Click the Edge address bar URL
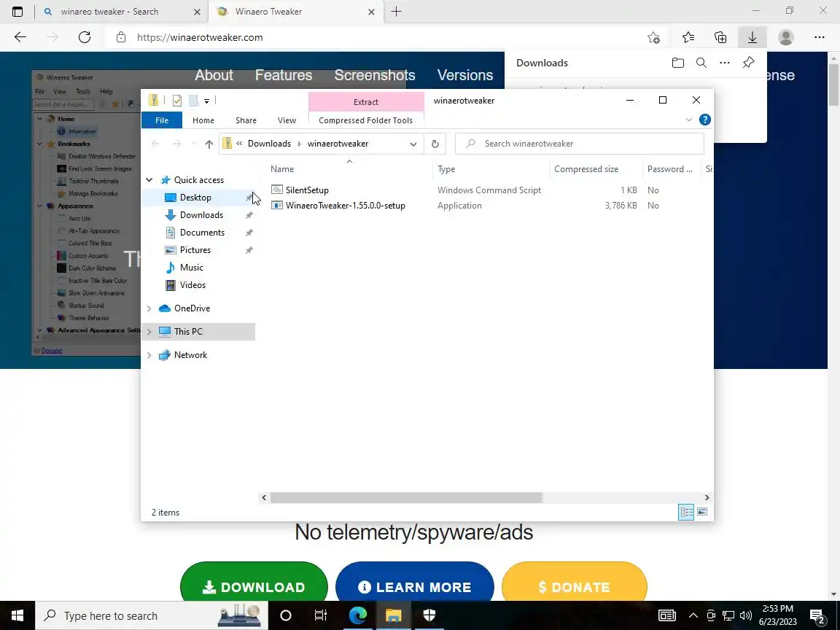Image resolution: width=840 pixels, height=630 pixels. click(x=200, y=37)
